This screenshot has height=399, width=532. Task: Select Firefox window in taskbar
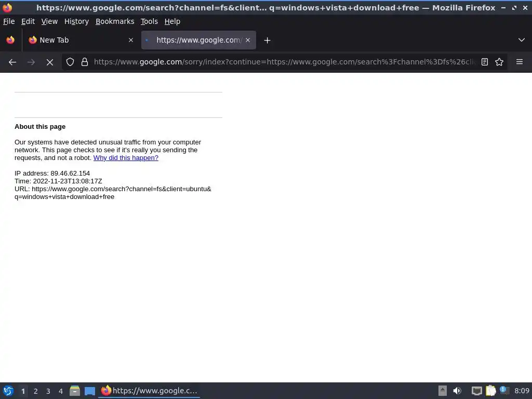(149, 391)
